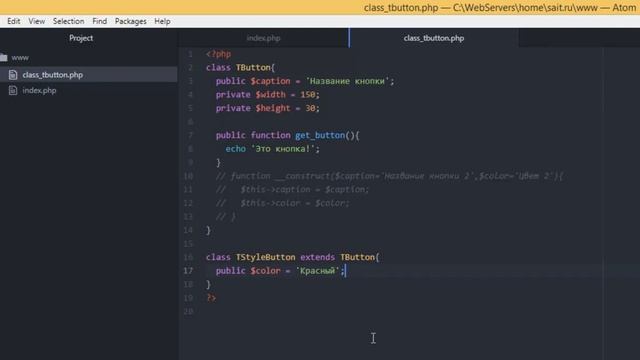The height and width of the screenshot is (360, 640).
Task: Open the Packages menu
Action: click(x=131, y=21)
